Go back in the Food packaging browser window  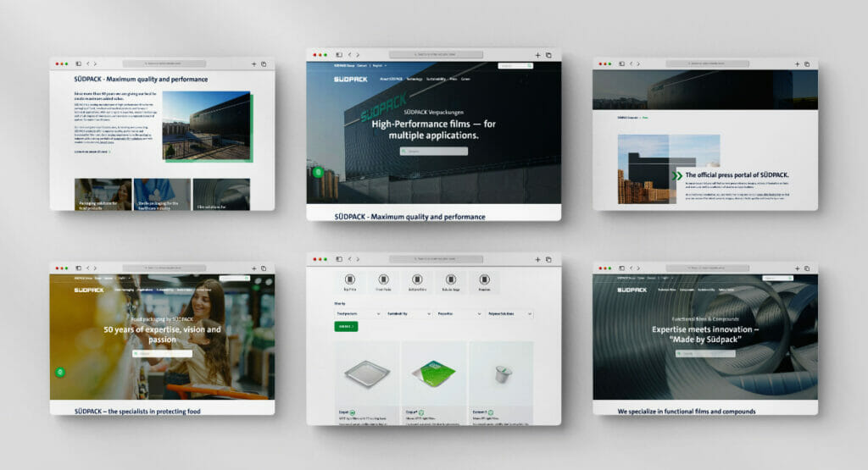[x=87, y=268]
